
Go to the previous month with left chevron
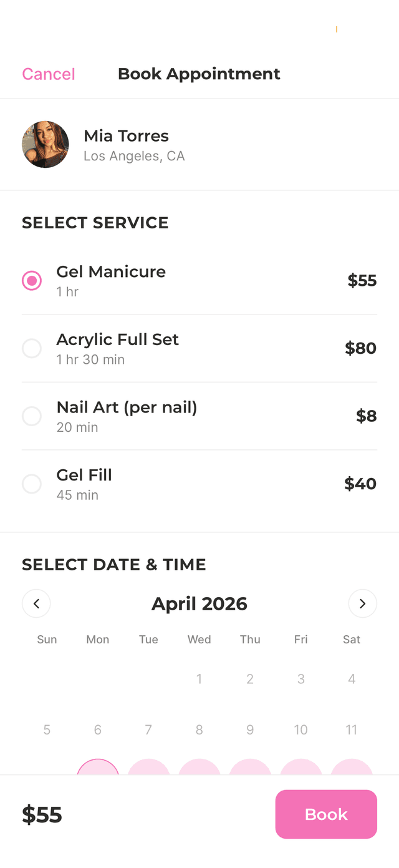pos(36,603)
